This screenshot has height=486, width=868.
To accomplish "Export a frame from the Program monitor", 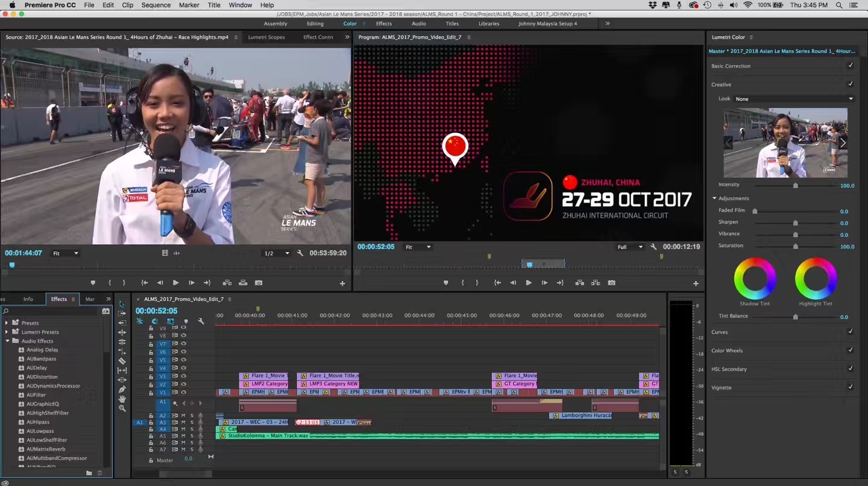I will (x=611, y=283).
